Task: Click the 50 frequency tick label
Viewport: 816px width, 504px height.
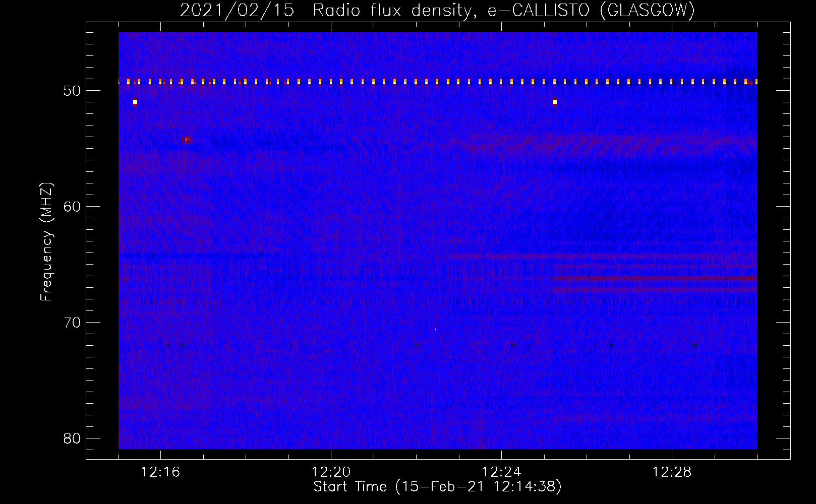Action: pyautogui.click(x=73, y=91)
